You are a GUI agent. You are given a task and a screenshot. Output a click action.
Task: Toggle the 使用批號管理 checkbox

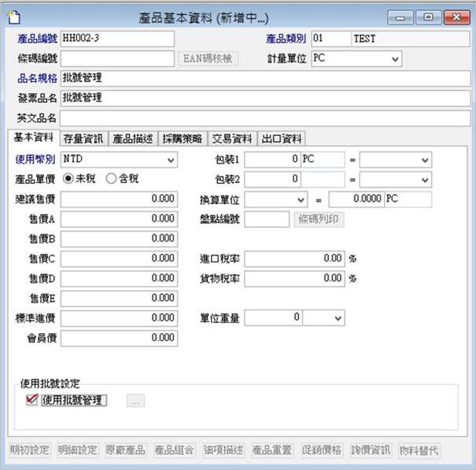pos(31,400)
